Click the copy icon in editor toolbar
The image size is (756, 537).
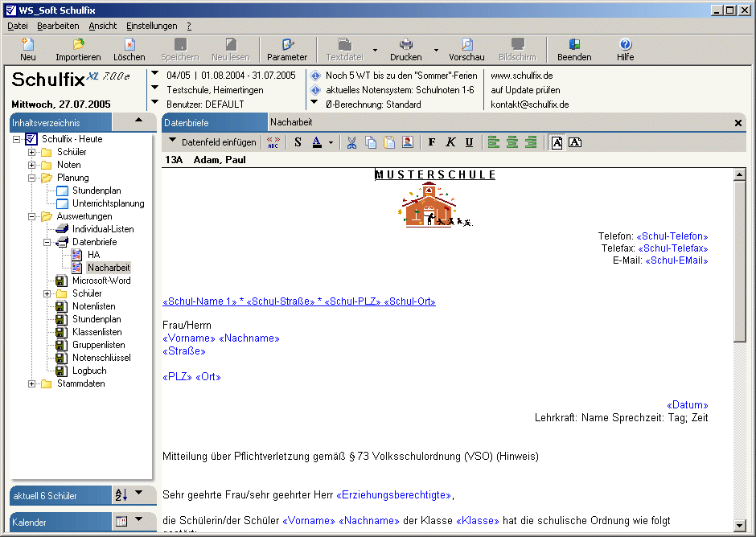[x=370, y=142]
